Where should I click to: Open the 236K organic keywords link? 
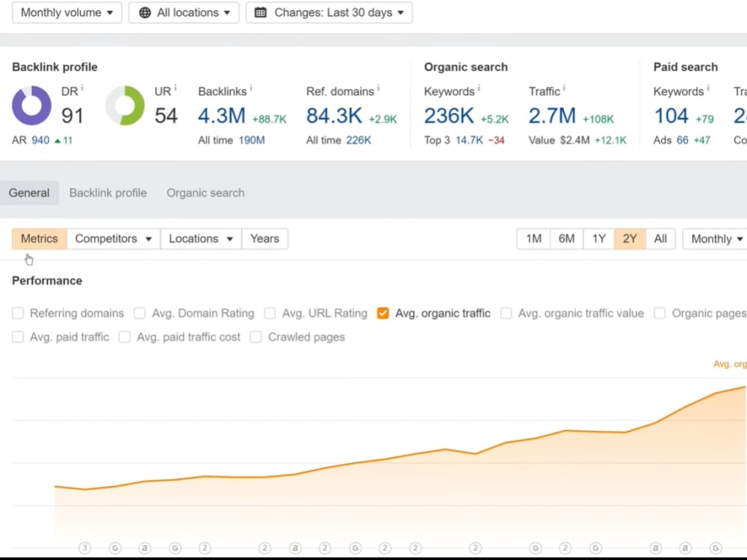pos(449,116)
